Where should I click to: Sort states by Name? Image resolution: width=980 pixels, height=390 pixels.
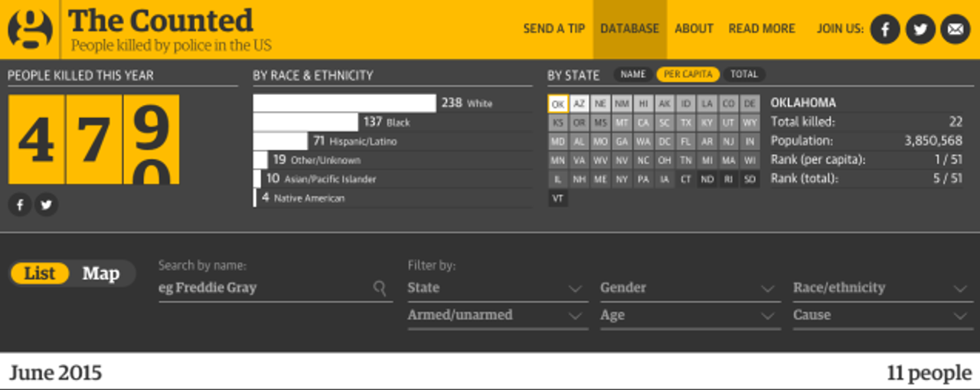[632, 74]
